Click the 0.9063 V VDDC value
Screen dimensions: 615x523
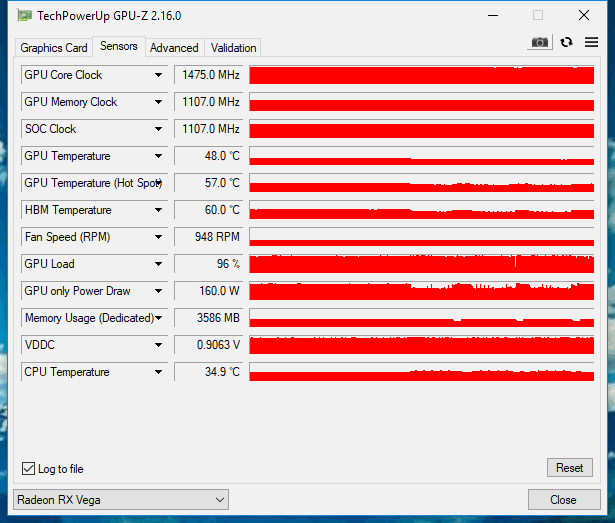[209, 345]
